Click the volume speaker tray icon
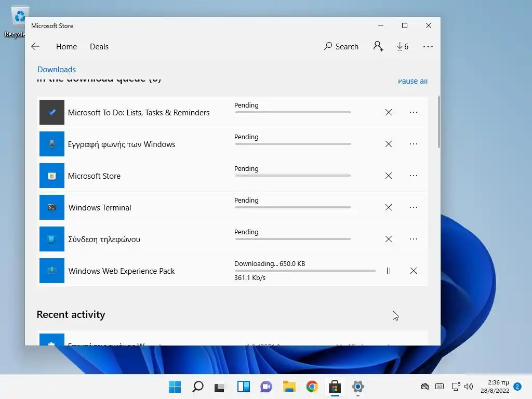532x399 pixels. coord(469,387)
